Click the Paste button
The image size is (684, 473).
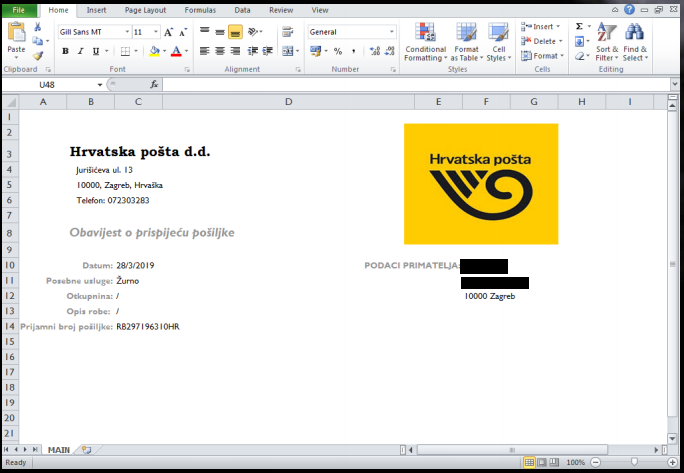[16, 40]
